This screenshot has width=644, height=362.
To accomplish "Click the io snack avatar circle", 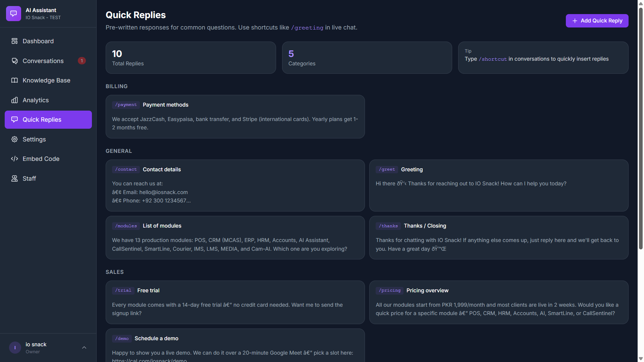I will (15, 348).
